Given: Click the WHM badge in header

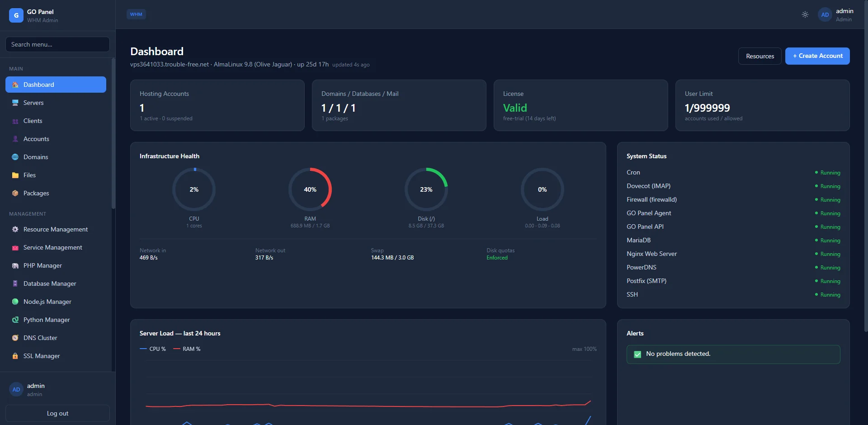Looking at the screenshot, I should point(136,14).
